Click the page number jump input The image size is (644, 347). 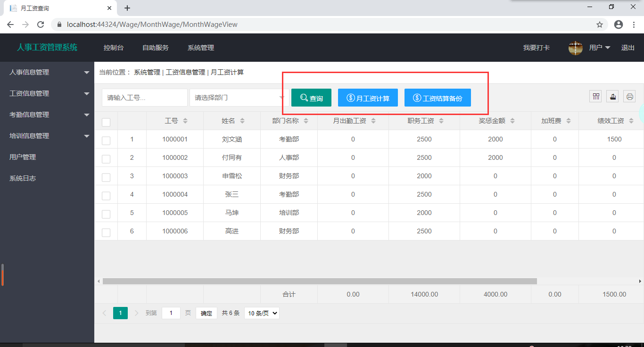[x=171, y=313]
